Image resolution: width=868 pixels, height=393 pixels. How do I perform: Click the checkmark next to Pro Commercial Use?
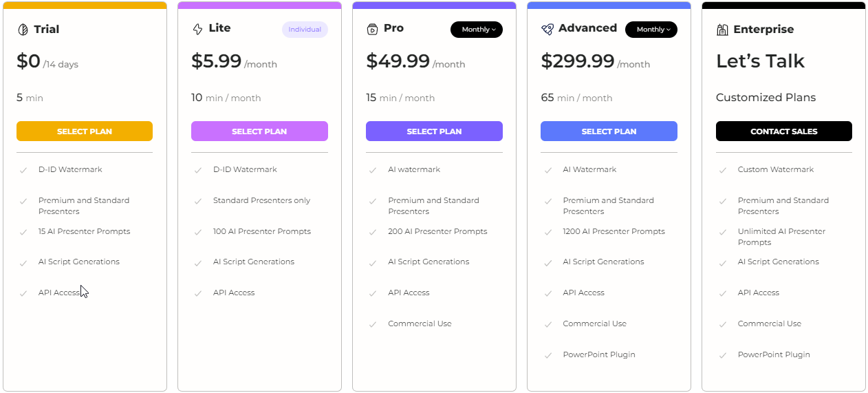pos(373,324)
